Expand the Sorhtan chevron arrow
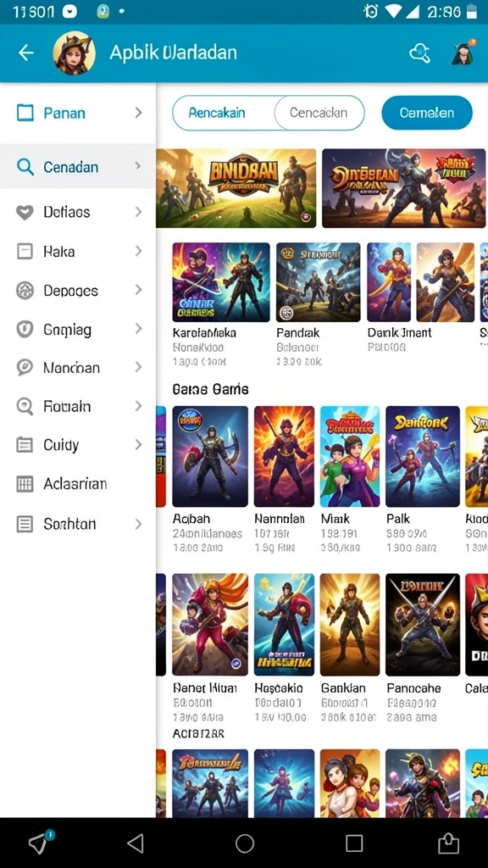 tap(138, 524)
